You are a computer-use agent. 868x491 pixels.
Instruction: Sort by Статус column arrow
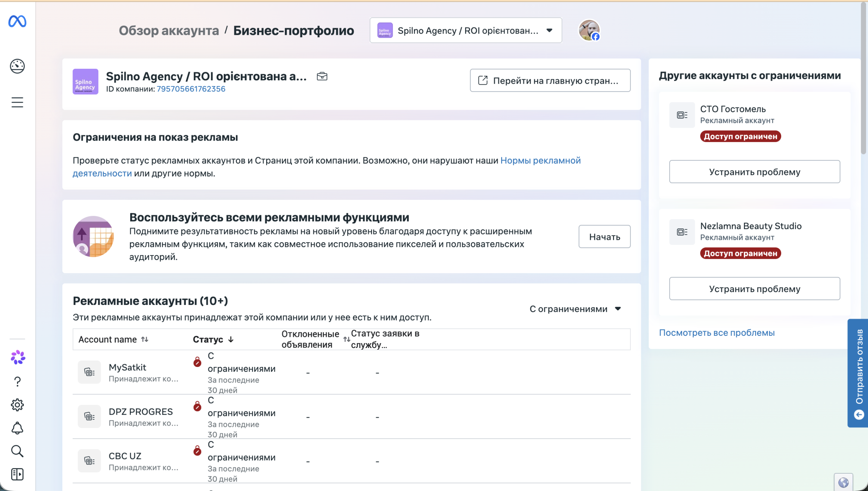coord(231,340)
